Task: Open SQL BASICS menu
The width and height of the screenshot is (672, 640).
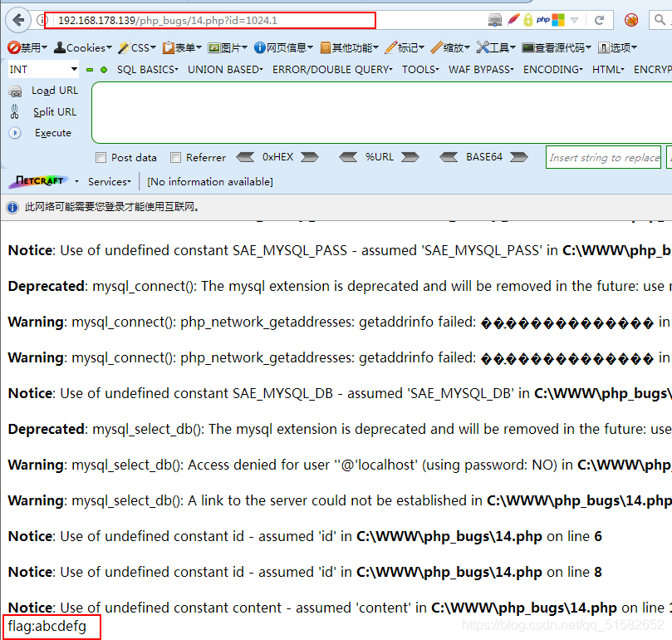Action: (x=147, y=70)
